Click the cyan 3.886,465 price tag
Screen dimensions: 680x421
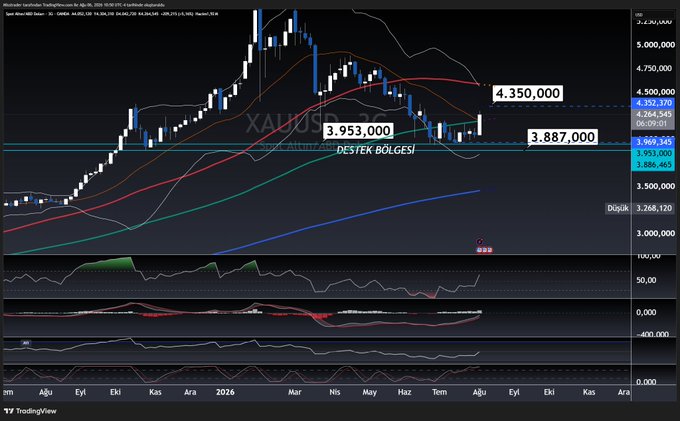[x=653, y=165]
